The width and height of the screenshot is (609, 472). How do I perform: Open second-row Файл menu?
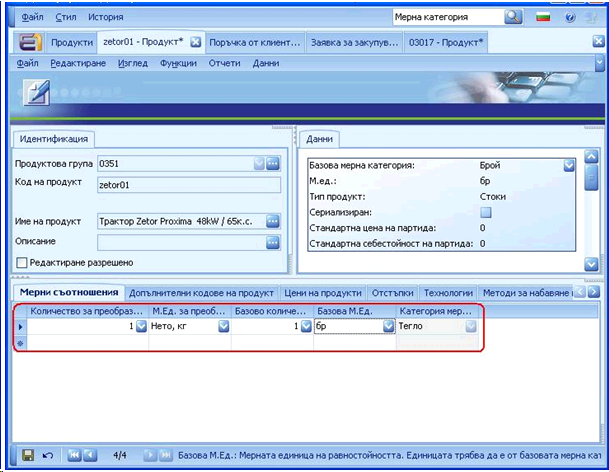[x=27, y=63]
